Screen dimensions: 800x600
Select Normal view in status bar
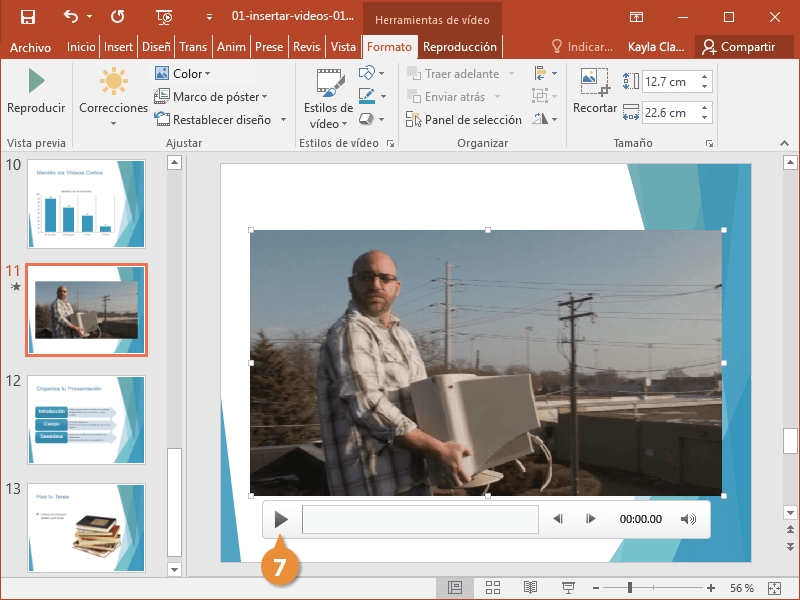coord(455,588)
